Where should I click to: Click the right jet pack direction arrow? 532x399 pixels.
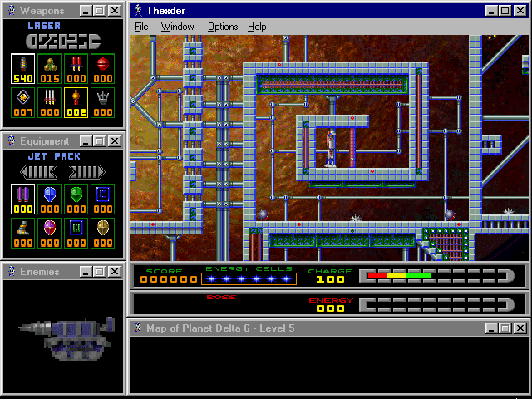[86, 171]
